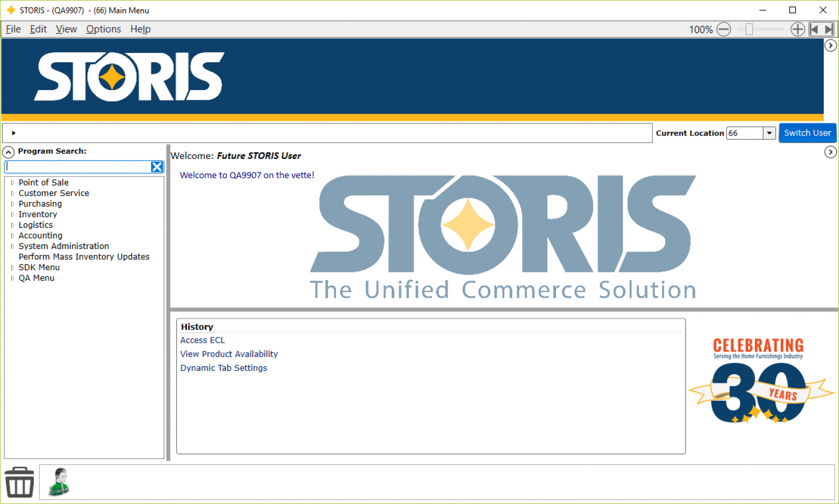This screenshot has width=839, height=504.
Task: Open the View Product Availability history link
Action: tap(229, 354)
